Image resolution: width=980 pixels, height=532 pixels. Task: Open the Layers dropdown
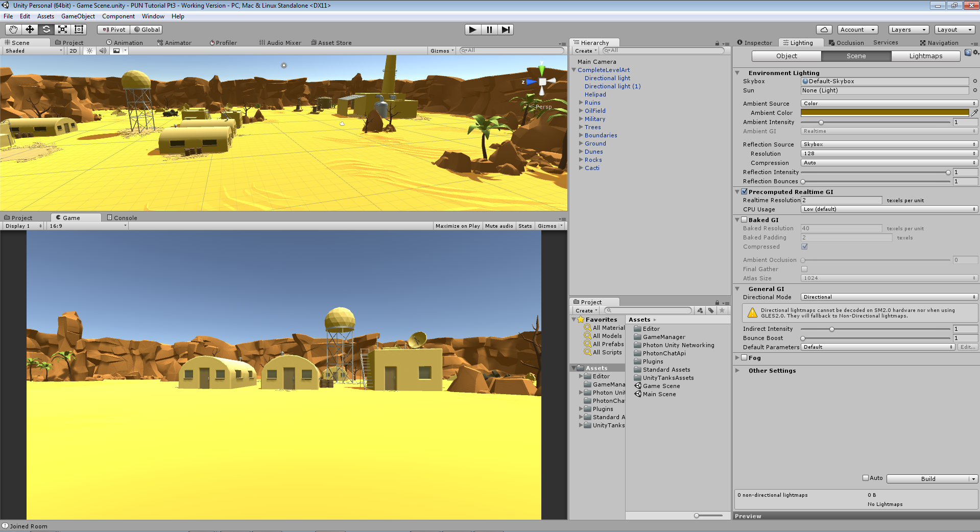click(x=909, y=30)
